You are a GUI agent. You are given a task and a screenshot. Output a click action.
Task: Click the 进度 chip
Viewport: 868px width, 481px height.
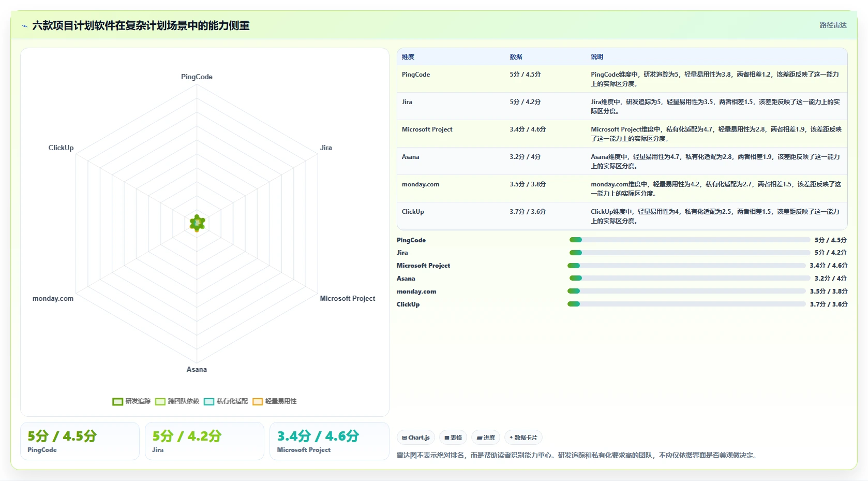tap(486, 438)
